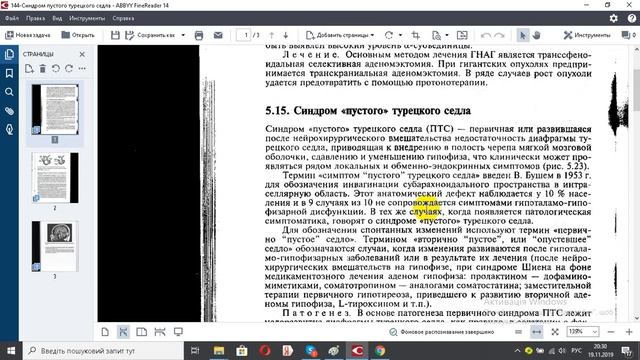Select the hand pan tool
Viewport: 640px width, 360px height.
point(536,36)
